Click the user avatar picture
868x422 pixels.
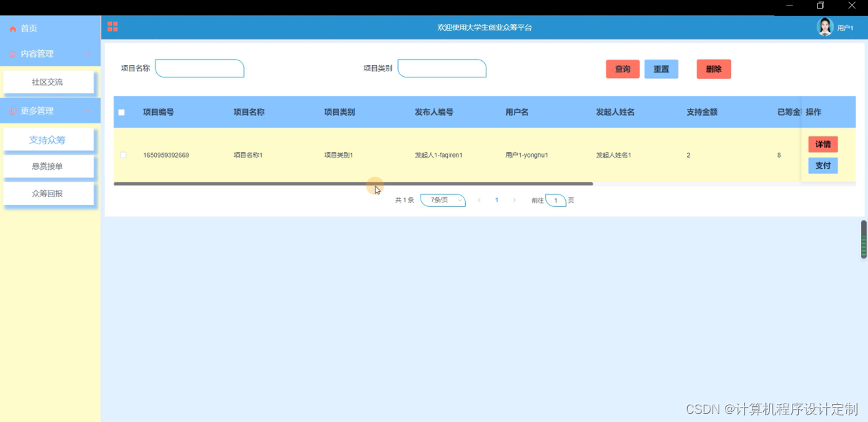click(x=825, y=27)
